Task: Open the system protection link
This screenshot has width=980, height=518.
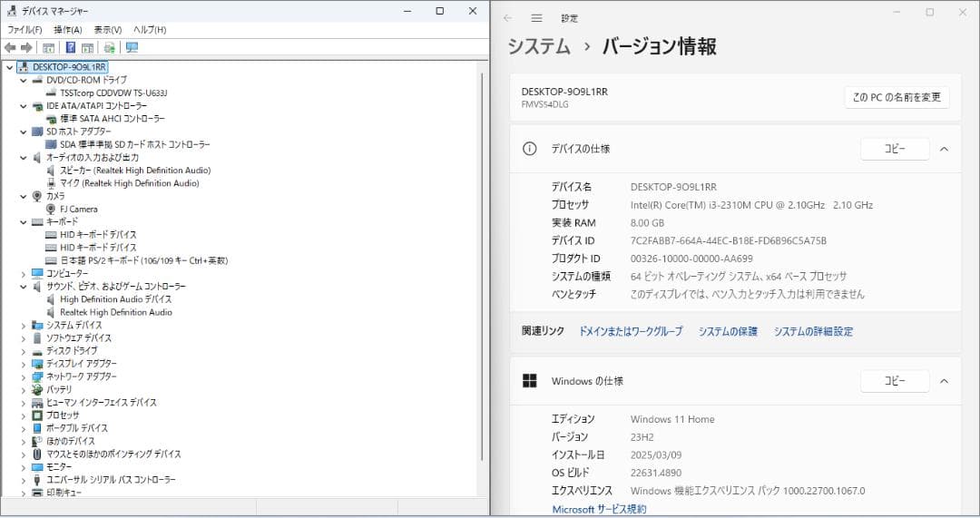Action: (x=728, y=331)
